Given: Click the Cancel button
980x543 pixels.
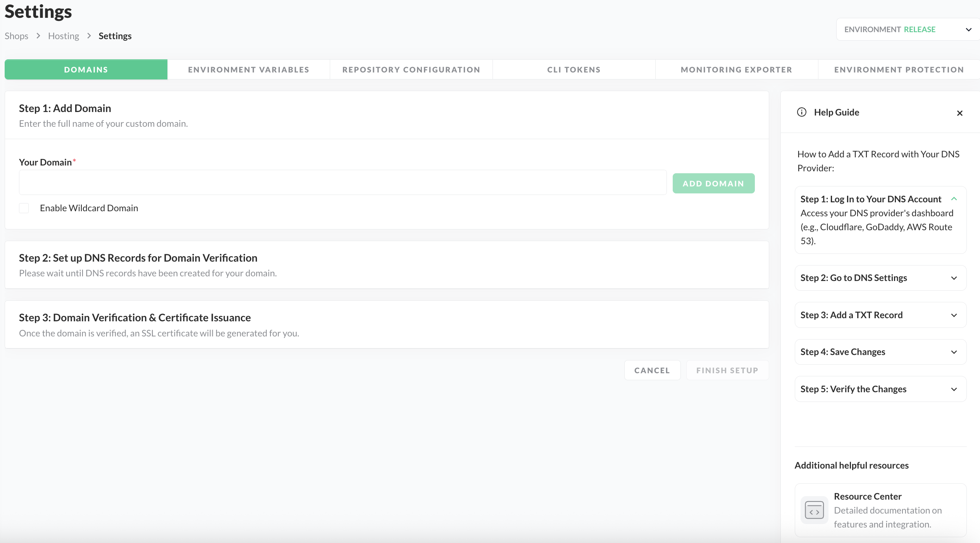Looking at the screenshot, I should [652, 370].
